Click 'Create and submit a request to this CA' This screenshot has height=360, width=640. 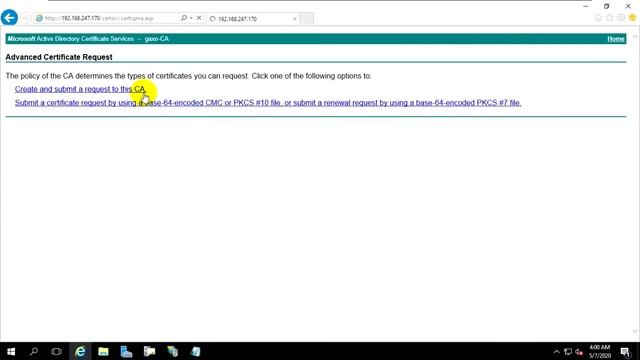click(x=80, y=89)
